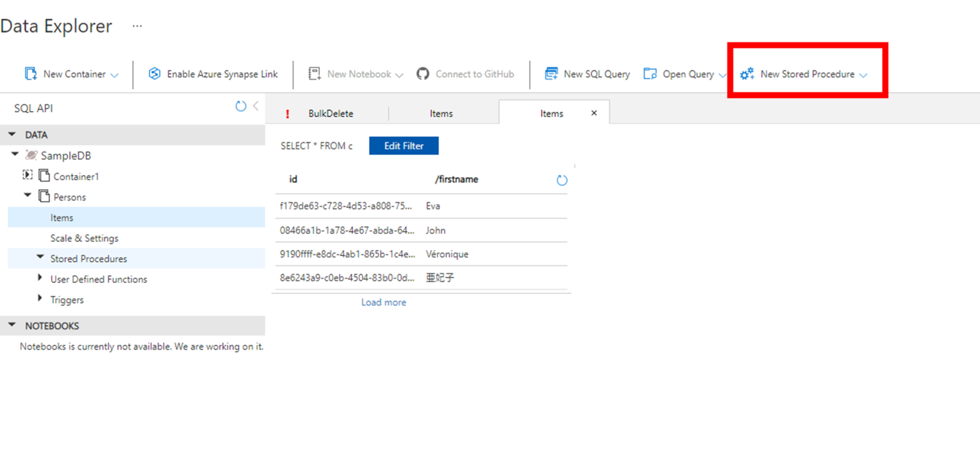Click the New Stored Procedure gears icon
Viewport: 980px width, 454px height.
coord(747,74)
